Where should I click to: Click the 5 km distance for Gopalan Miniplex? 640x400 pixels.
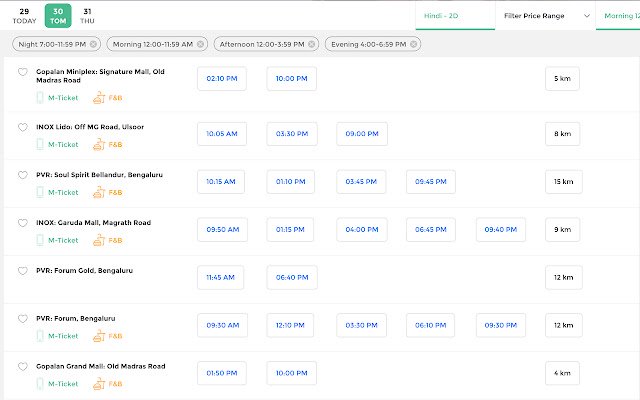point(562,78)
